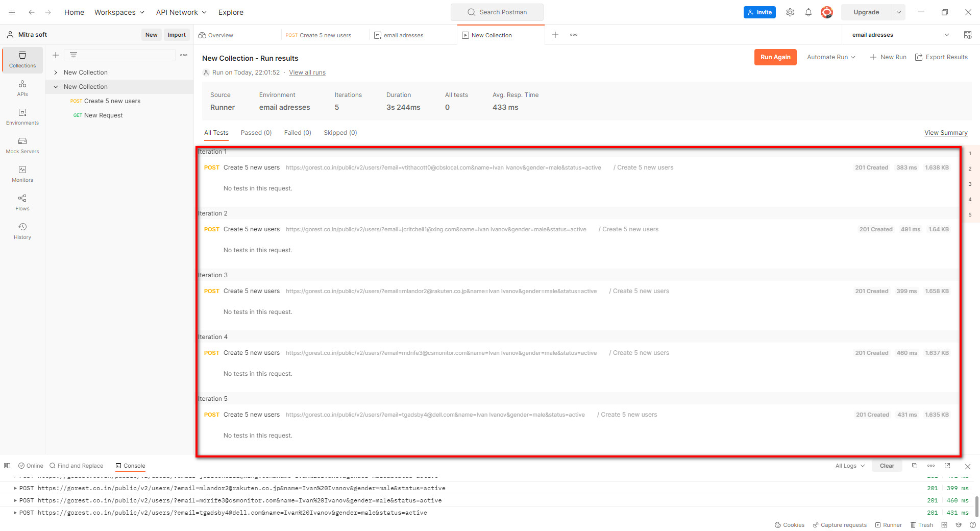Viewport: 980px width, 531px height.
Task: Collapse the expanded New Collection tree item
Action: [x=56, y=87]
